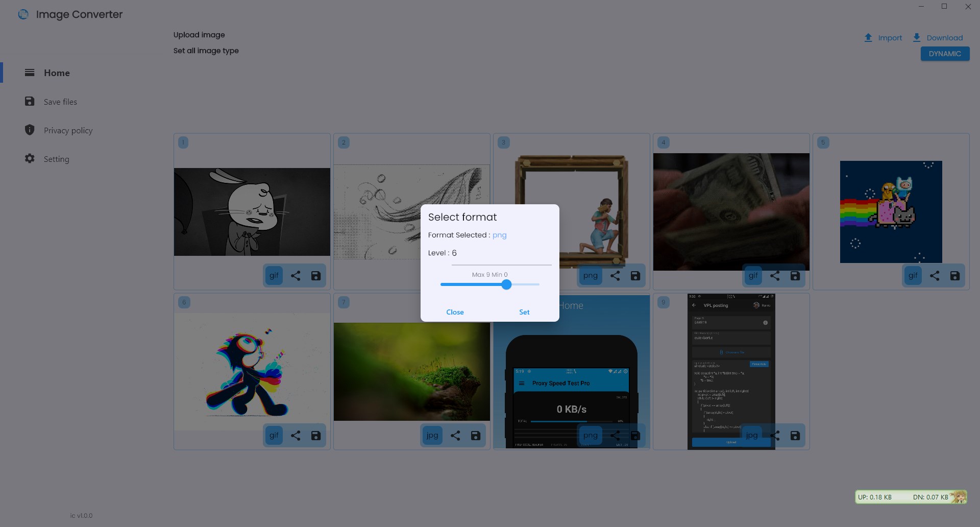Viewport: 980px width, 527px height.
Task: Click the Setting gear icon
Action: tap(30, 158)
